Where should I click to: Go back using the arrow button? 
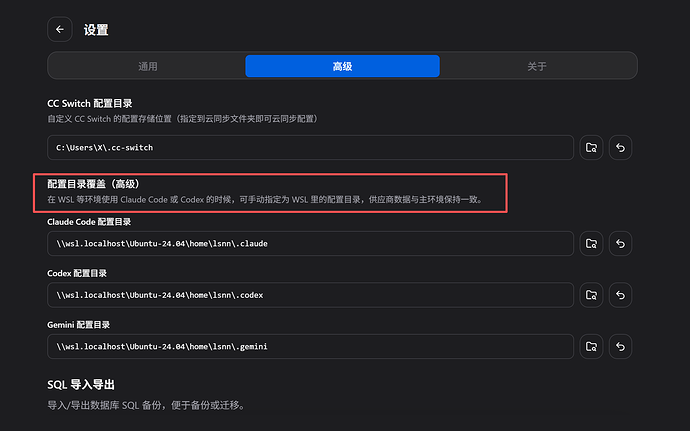[60, 29]
